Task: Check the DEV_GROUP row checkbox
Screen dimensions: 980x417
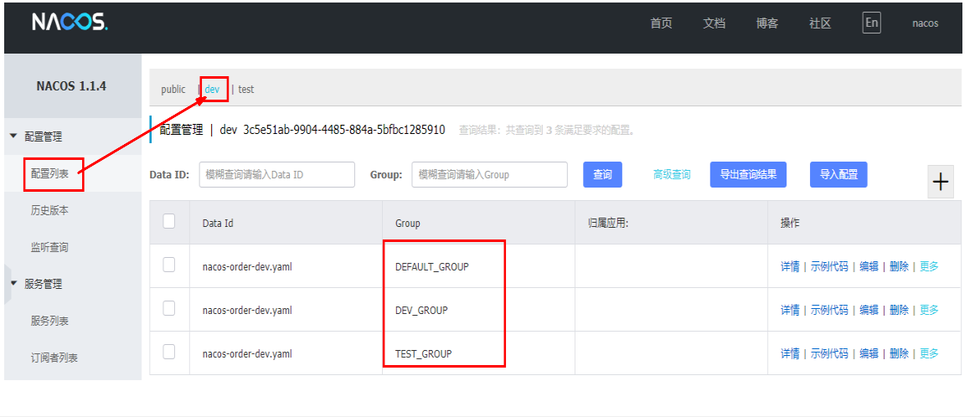Action: 168,308
